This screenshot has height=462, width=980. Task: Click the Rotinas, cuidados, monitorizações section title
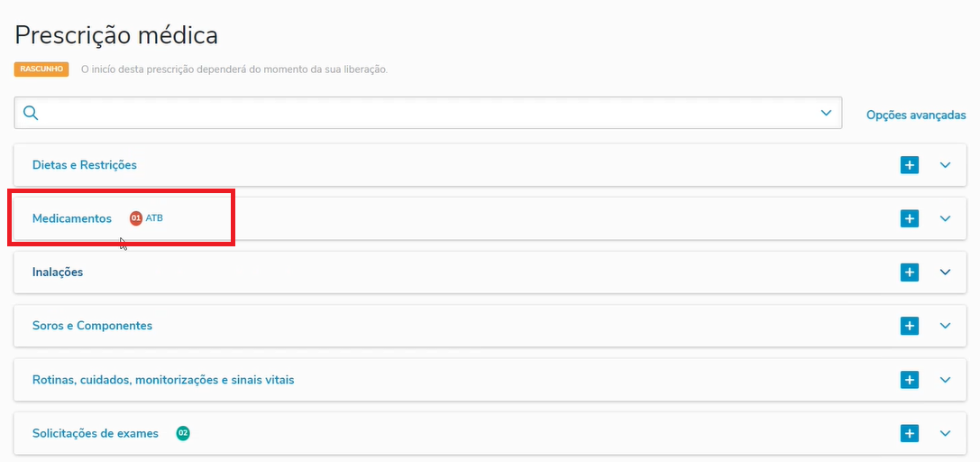pyautogui.click(x=163, y=380)
